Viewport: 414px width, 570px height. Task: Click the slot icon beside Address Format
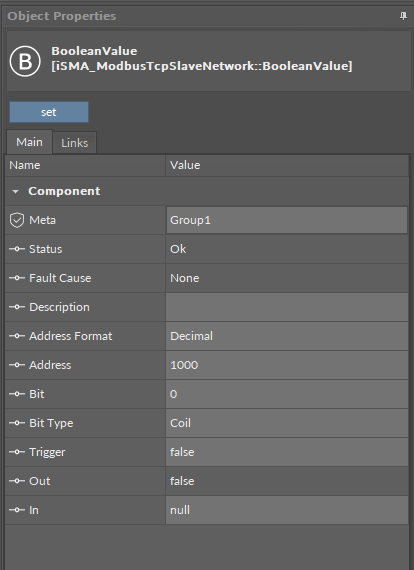(x=17, y=336)
